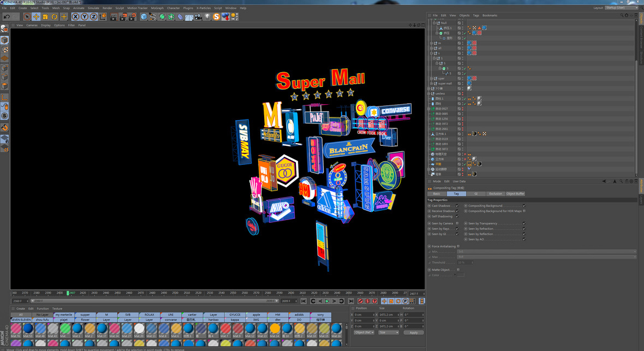Expand the 'super' object in Object Manager
The width and height of the screenshot is (644, 351).
[x=431, y=78]
